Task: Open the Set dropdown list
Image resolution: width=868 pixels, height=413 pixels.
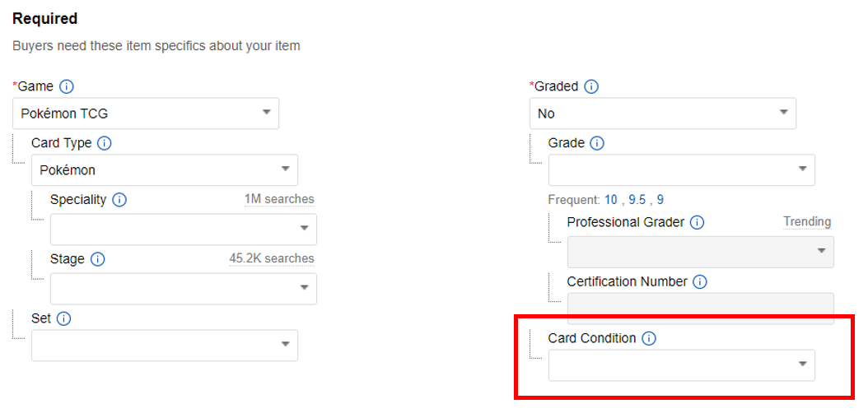Action: [x=165, y=345]
